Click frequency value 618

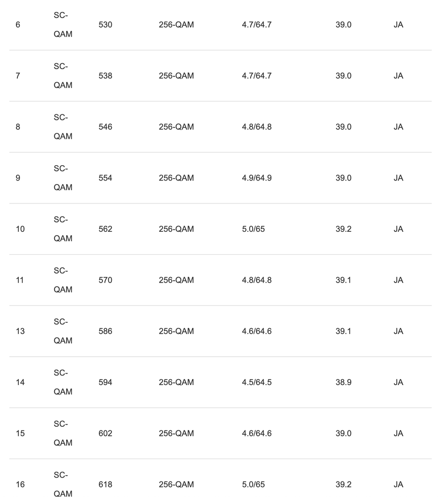tap(105, 485)
